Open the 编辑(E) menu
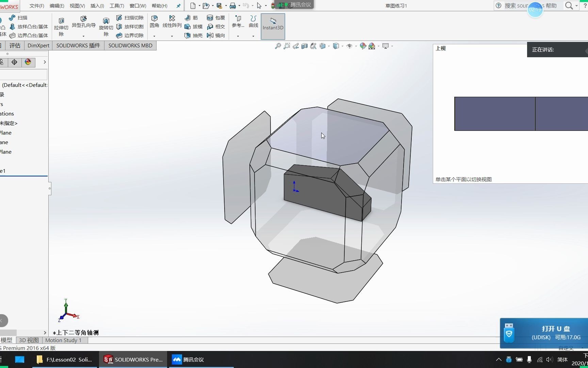The width and height of the screenshot is (588, 368). coord(57,6)
